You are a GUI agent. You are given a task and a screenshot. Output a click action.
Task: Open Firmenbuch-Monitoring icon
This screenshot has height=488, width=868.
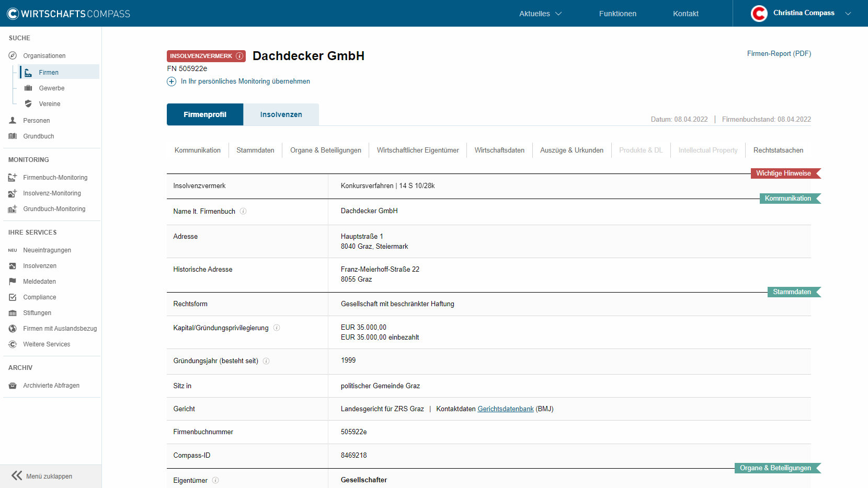pyautogui.click(x=13, y=177)
